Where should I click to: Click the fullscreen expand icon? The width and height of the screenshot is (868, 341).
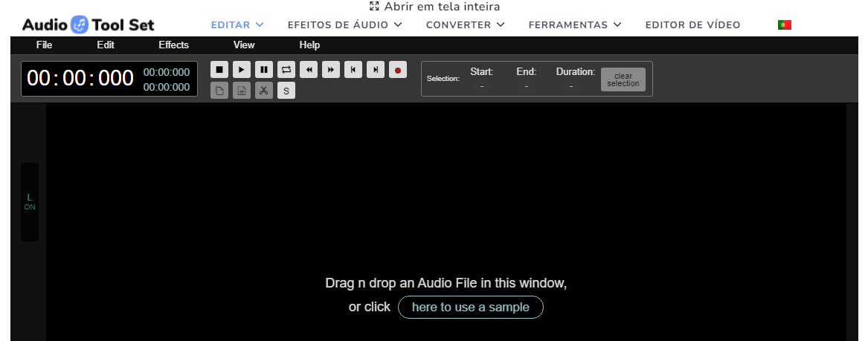point(374,7)
